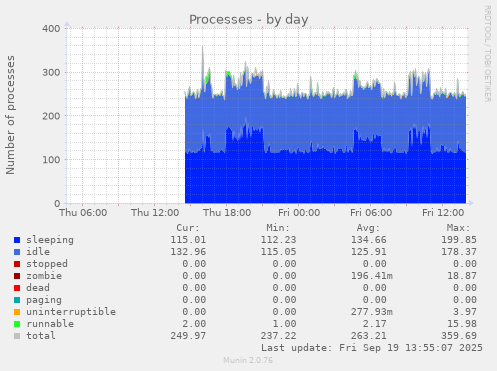Click the 300 y-axis tick label
This screenshot has height=371, width=497.
pos(51,72)
